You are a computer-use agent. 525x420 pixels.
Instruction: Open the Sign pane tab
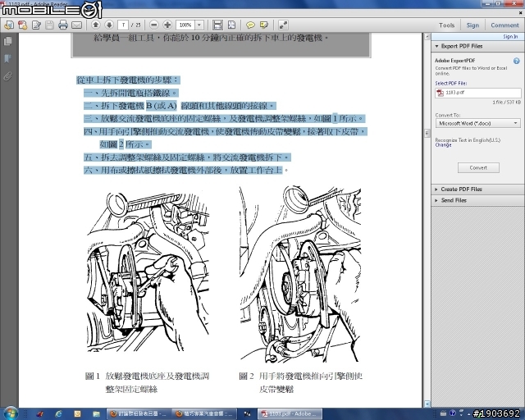coord(474,25)
